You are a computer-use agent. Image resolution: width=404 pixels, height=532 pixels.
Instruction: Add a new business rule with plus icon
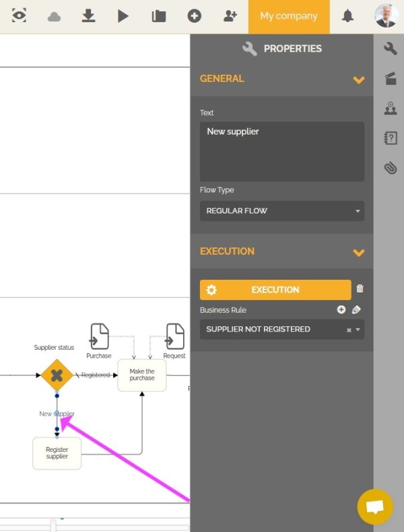click(x=341, y=310)
